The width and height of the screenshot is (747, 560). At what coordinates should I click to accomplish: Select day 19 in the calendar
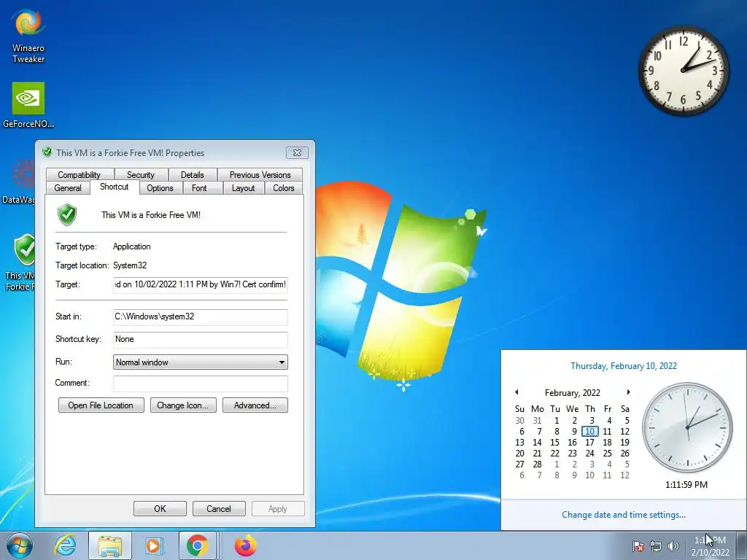coord(624,443)
